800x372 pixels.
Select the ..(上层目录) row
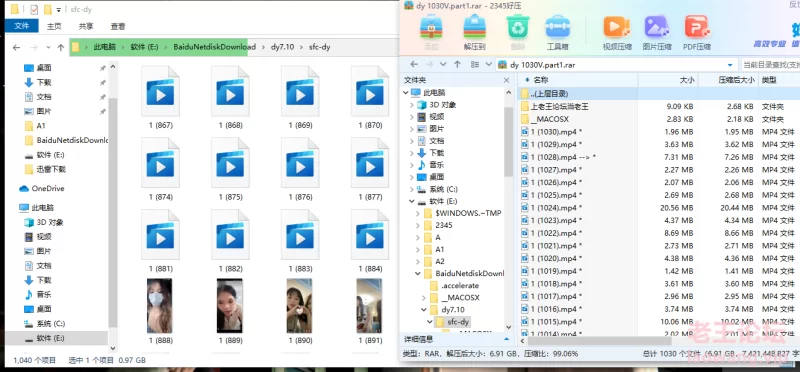pos(659,94)
